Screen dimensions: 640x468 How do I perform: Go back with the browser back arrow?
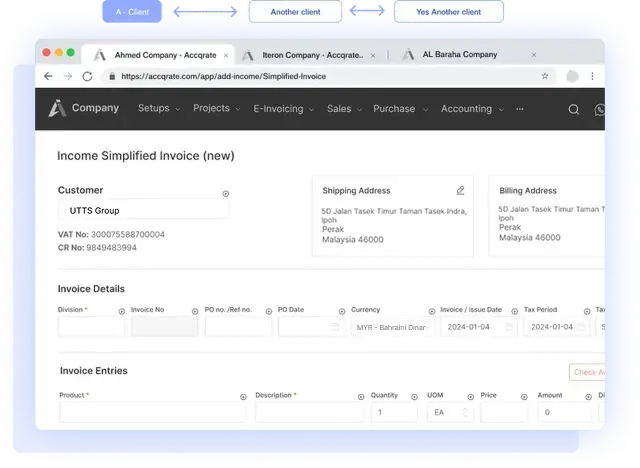(48, 76)
